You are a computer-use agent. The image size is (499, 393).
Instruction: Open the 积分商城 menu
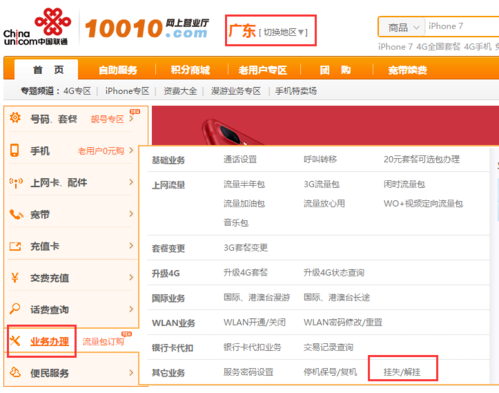190,70
